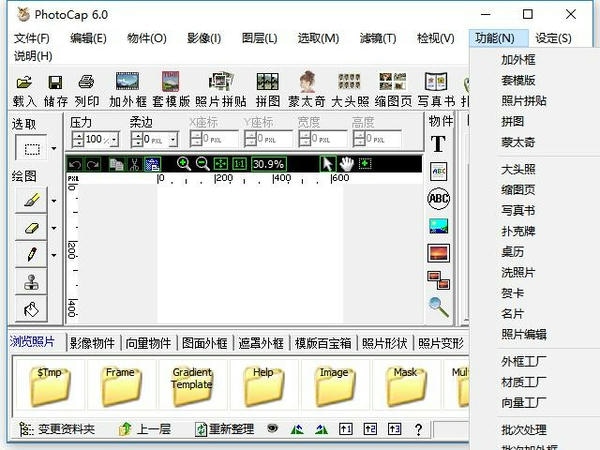Expand the brush tool options arrow
Image resolution: width=600 pixels, height=450 pixels.
(x=54, y=201)
